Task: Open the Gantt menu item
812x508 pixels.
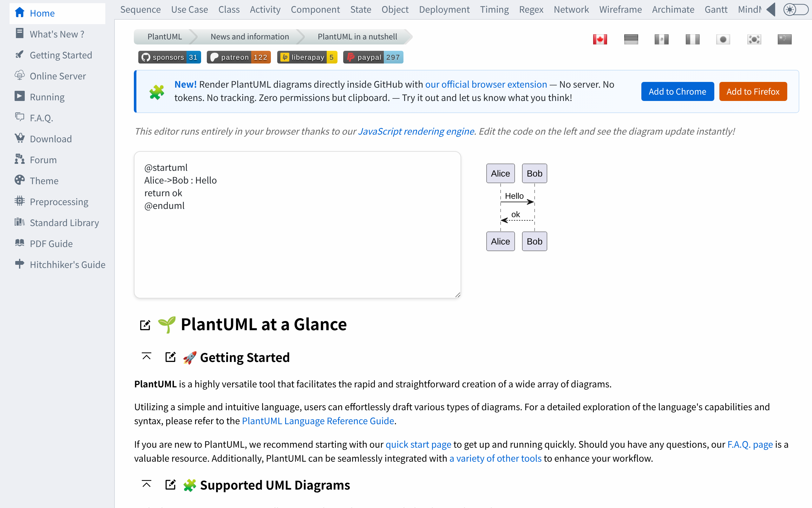Action: [716, 10]
